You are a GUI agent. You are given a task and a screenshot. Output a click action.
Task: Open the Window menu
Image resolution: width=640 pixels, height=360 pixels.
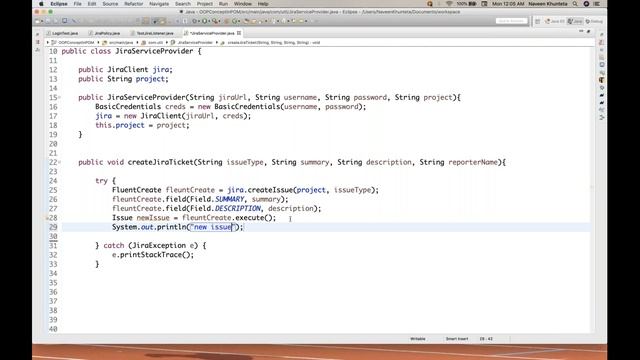[243, 4]
